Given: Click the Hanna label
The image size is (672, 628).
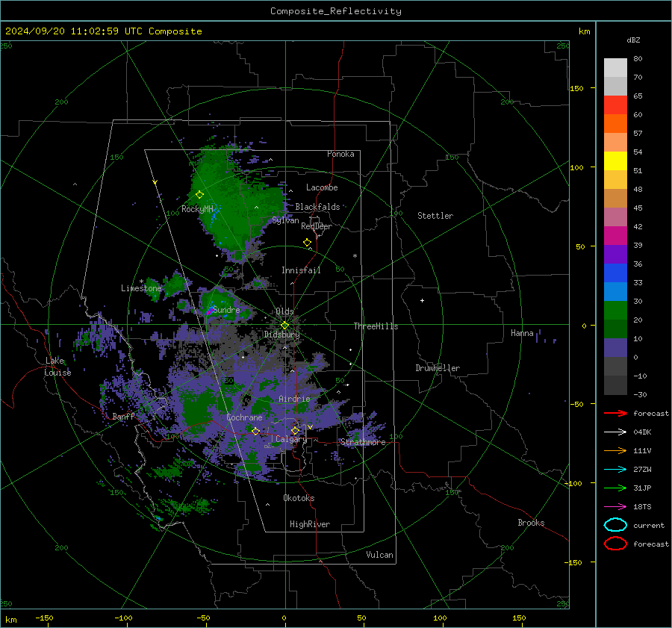Looking at the screenshot, I should tap(522, 333).
